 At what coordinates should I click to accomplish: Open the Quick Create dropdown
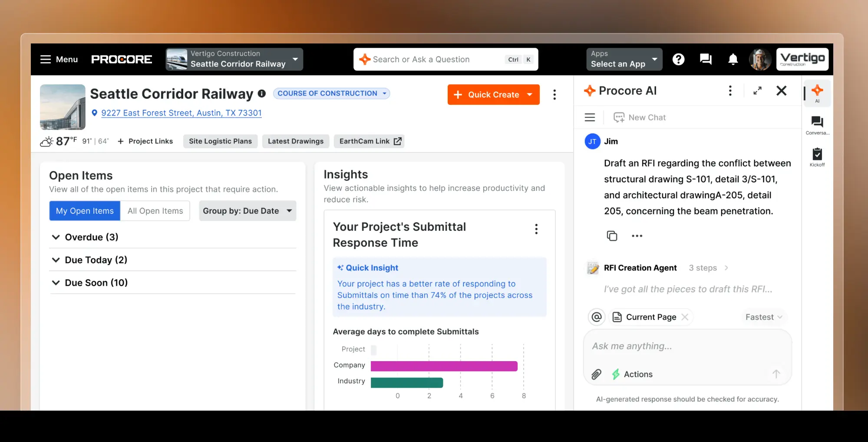click(493, 94)
